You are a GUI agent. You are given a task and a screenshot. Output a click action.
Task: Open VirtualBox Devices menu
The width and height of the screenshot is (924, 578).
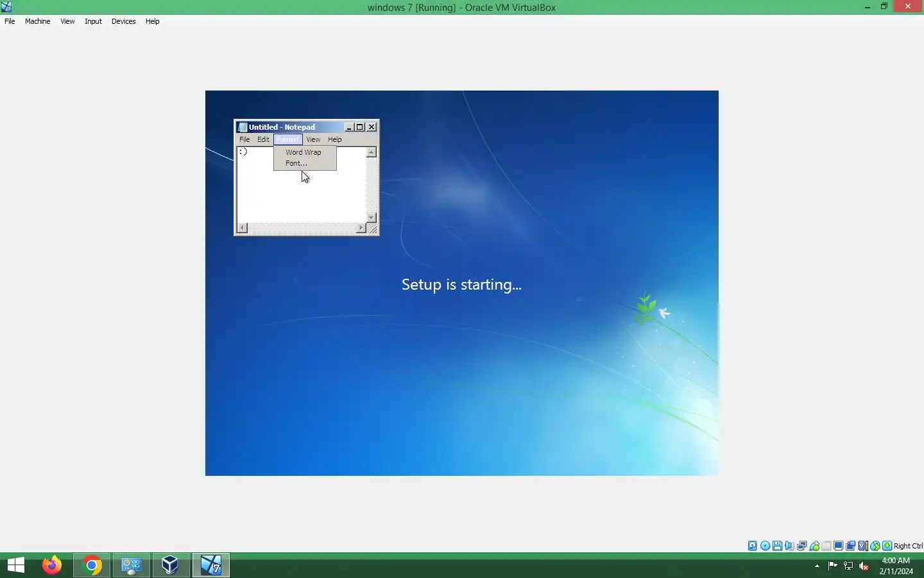tap(123, 21)
